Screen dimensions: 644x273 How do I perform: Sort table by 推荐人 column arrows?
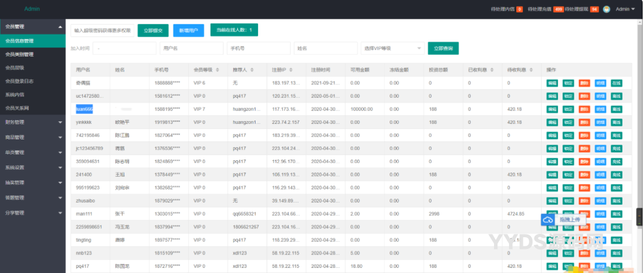pyautogui.click(x=252, y=70)
